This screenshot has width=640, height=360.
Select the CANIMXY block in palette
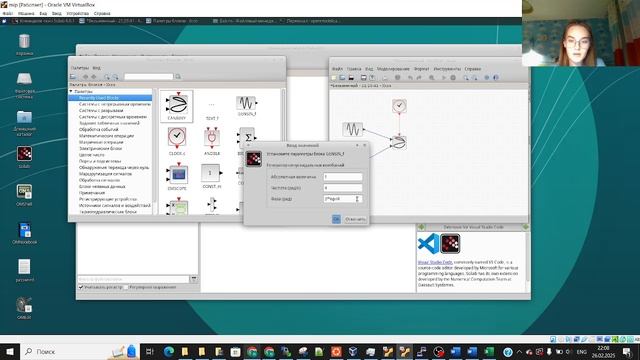coord(177,106)
